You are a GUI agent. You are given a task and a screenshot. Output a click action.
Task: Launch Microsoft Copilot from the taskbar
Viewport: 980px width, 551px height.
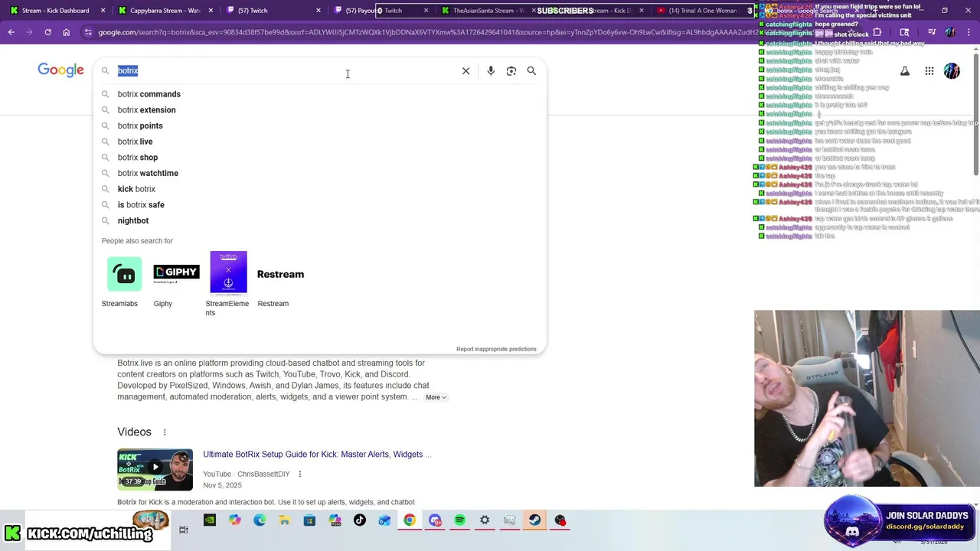coord(234,520)
